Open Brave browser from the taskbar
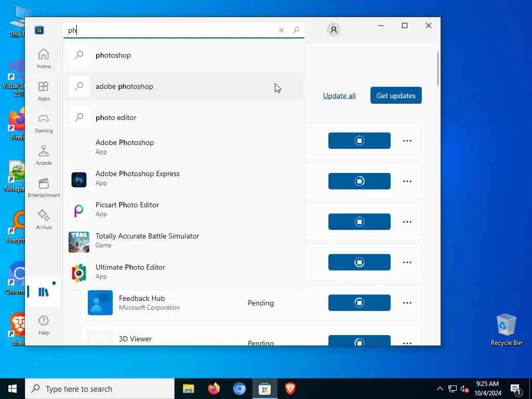This screenshot has width=532, height=399. (x=290, y=389)
